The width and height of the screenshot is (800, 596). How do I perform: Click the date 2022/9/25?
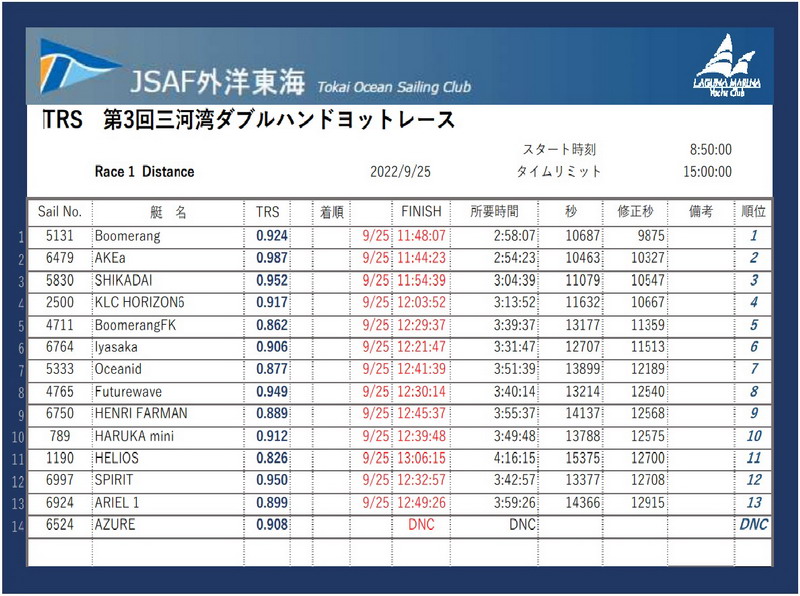pyautogui.click(x=401, y=171)
